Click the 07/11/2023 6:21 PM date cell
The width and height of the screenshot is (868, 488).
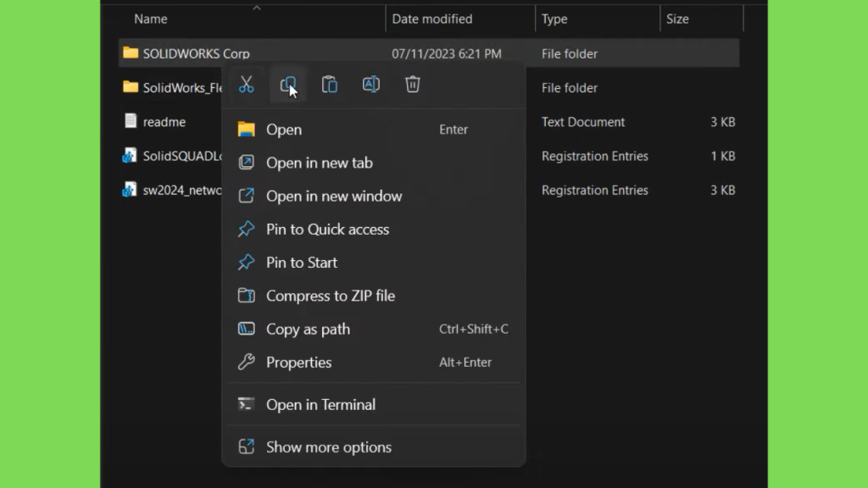coord(447,53)
